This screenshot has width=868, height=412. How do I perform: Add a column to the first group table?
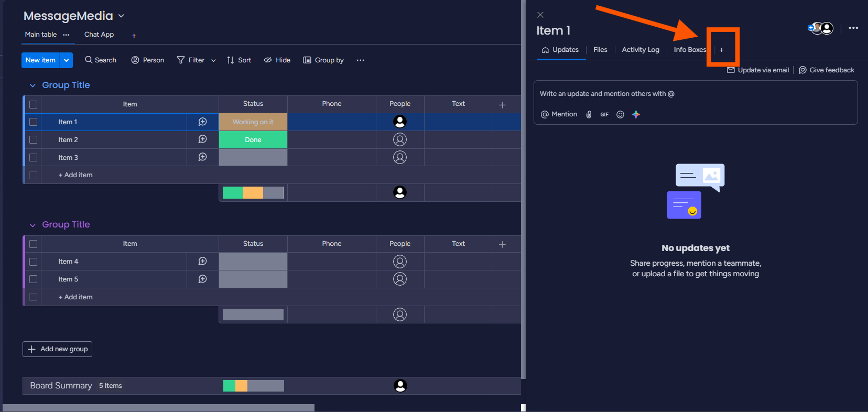[x=502, y=105]
